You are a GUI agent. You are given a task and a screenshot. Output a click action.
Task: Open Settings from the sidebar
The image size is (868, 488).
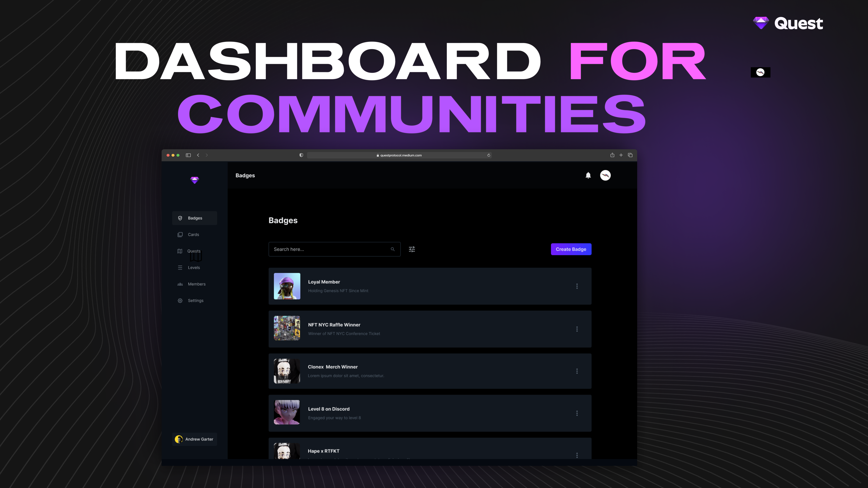pyautogui.click(x=195, y=300)
